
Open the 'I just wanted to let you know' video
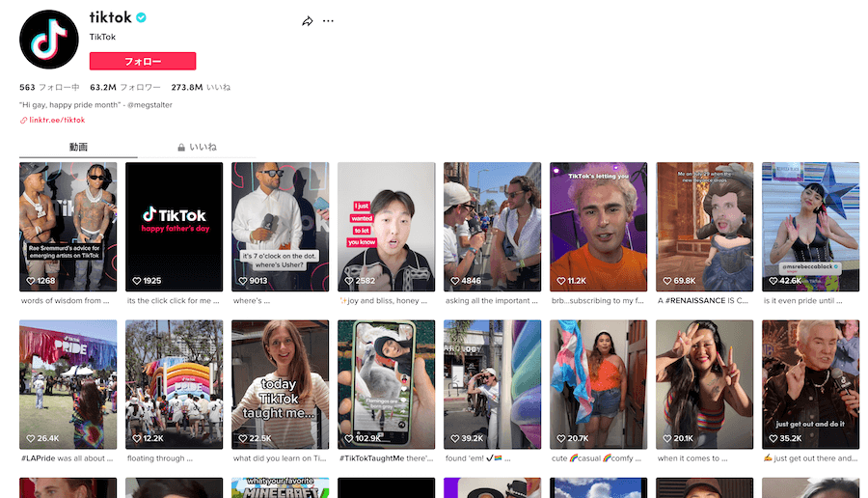(387, 227)
